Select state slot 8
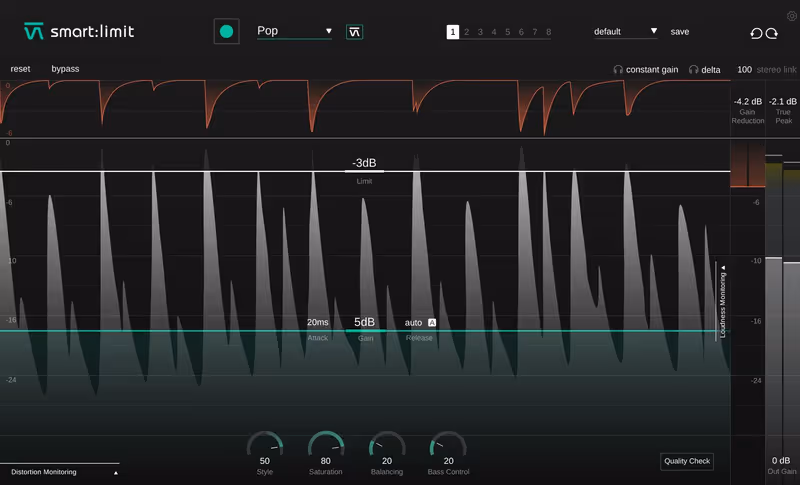Viewport: 800px width, 485px height. 548,32
